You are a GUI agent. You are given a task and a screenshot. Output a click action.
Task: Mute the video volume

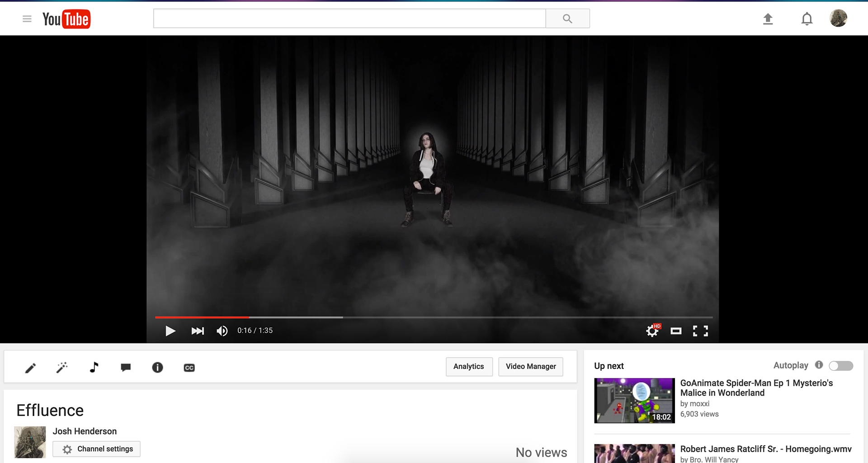222,331
